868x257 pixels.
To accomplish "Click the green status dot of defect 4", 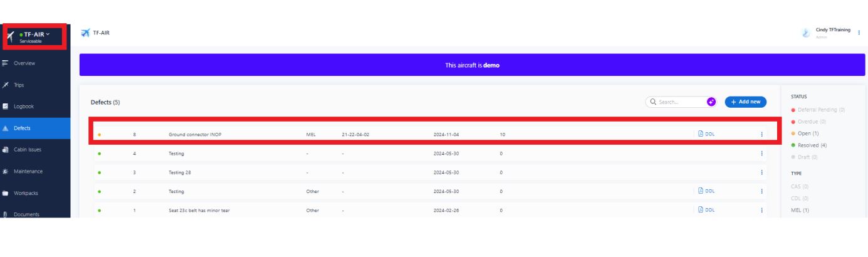I will pos(100,153).
